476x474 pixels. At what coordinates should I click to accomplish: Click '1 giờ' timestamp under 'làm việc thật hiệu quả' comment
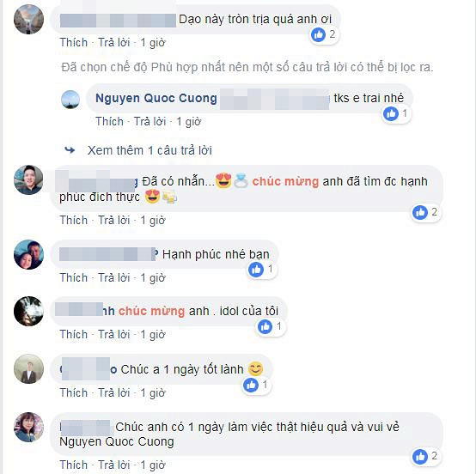coord(153,465)
